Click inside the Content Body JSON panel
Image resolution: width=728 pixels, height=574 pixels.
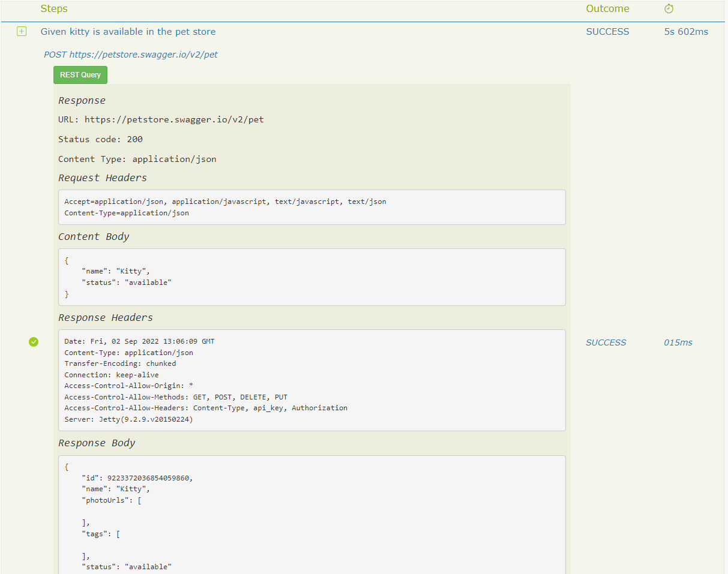(x=312, y=277)
